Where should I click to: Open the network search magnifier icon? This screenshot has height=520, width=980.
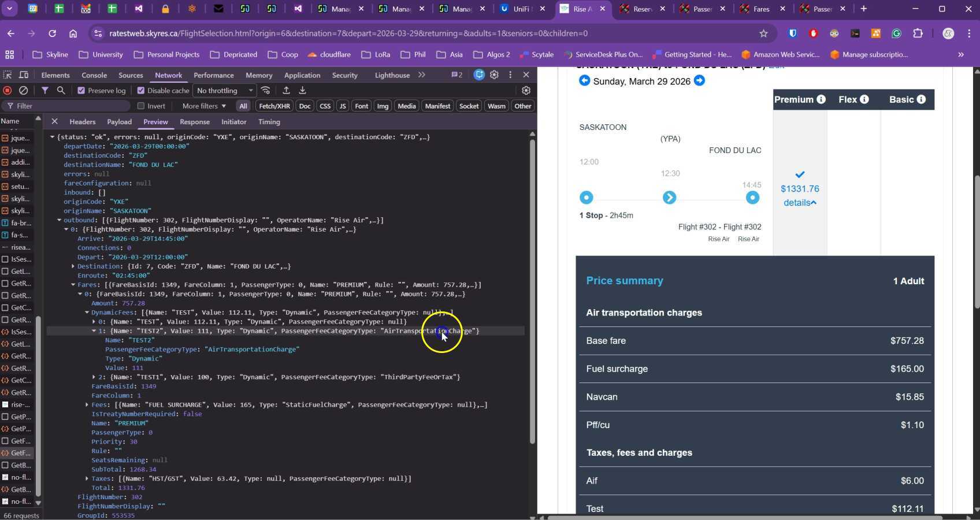pos(61,91)
